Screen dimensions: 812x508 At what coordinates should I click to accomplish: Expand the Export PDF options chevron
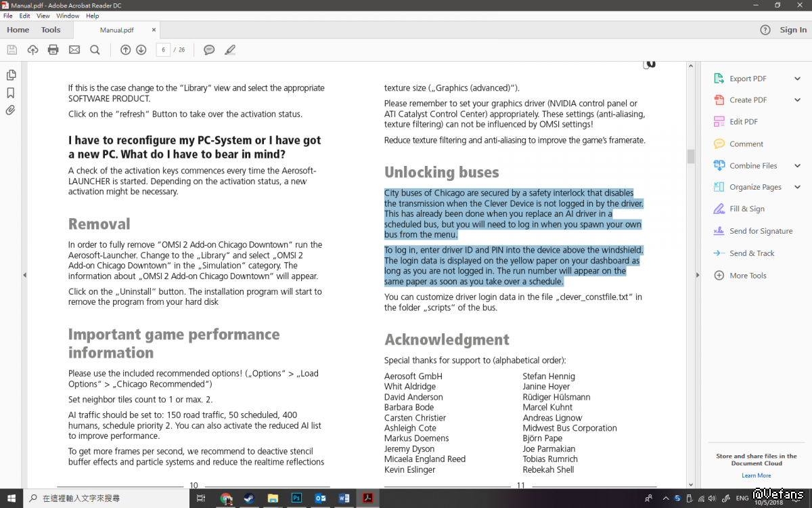pyautogui.click(x=797, y=79)
